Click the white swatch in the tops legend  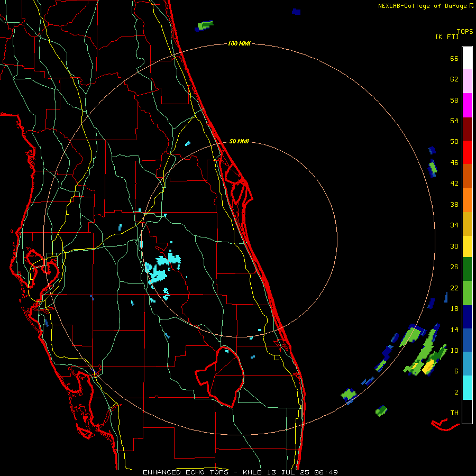467,58
